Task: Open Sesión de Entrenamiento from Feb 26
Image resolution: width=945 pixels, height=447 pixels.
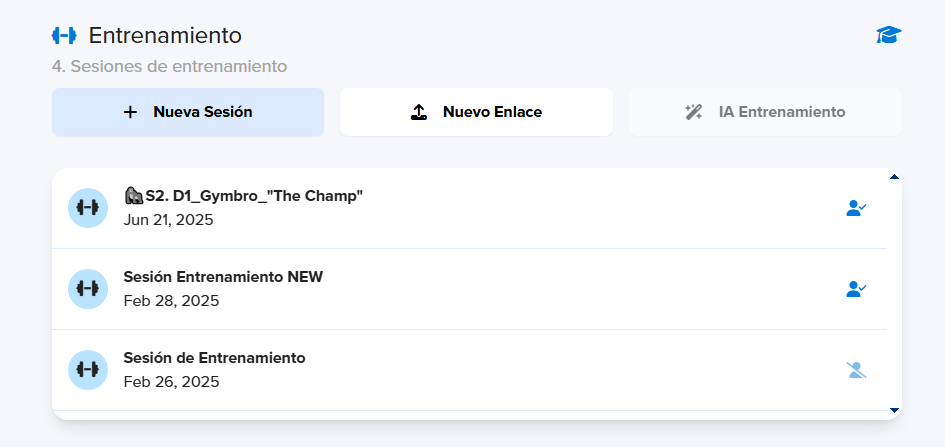Action: (x=469, y=370)
